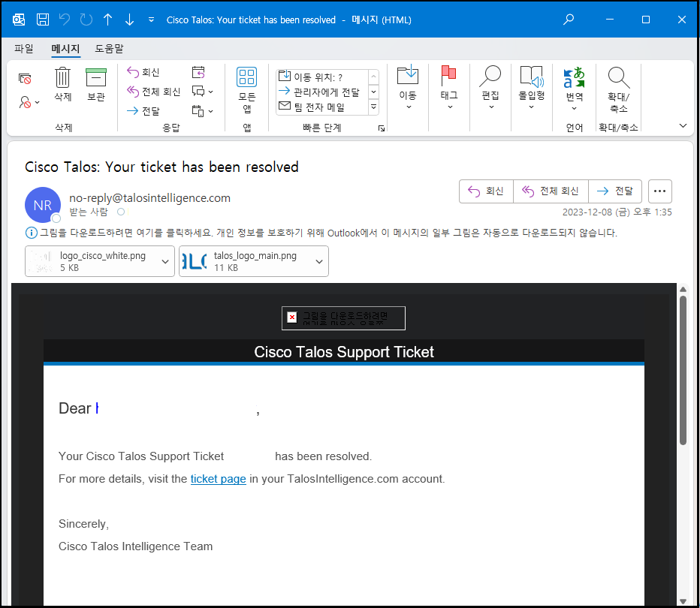Open the 파일 menu
Screen dimensions: 700x608
[x=24, y=48]
